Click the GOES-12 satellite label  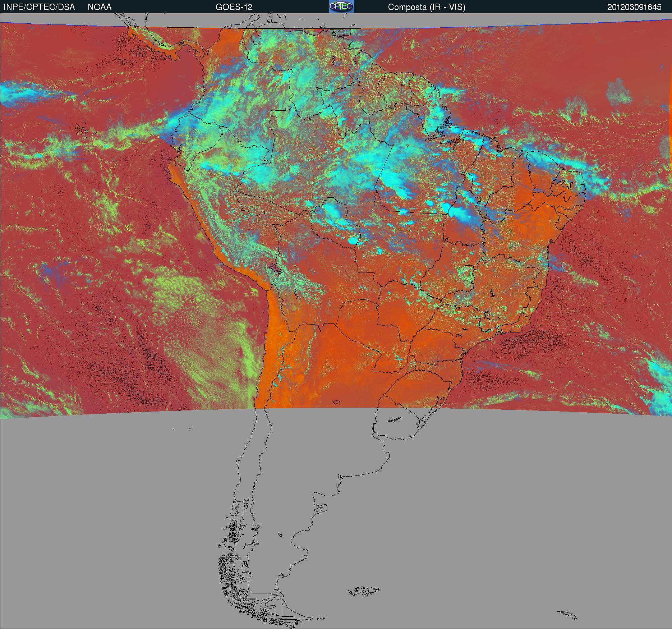point(234,7)
